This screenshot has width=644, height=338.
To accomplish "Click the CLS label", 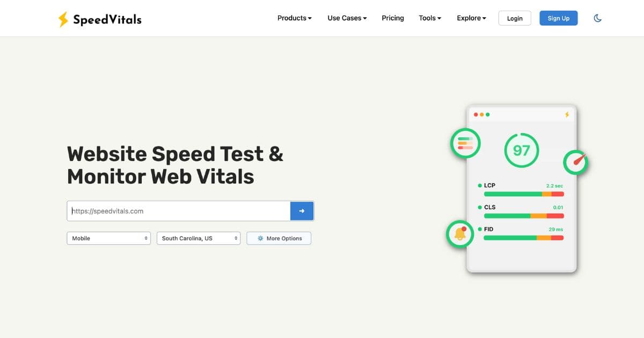I will point(489,207).
